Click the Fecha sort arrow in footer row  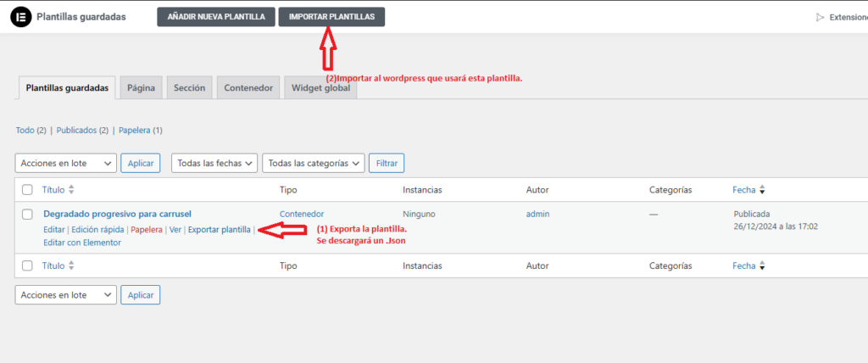pos(762,265)
